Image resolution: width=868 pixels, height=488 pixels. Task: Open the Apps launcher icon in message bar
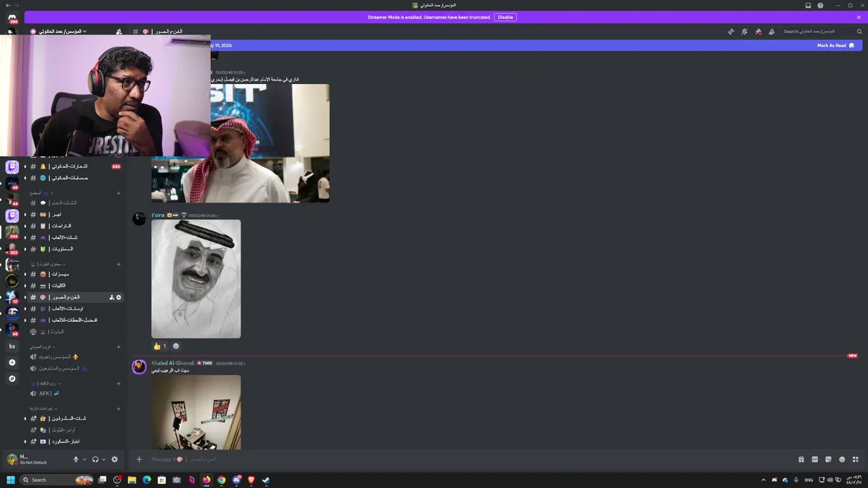855,460
